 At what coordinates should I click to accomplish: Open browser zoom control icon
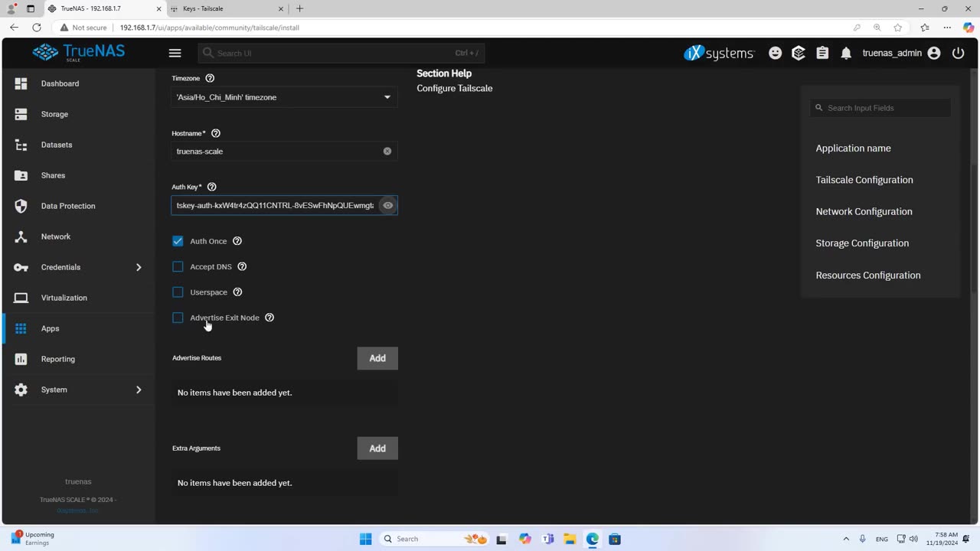tap(877, 28)
